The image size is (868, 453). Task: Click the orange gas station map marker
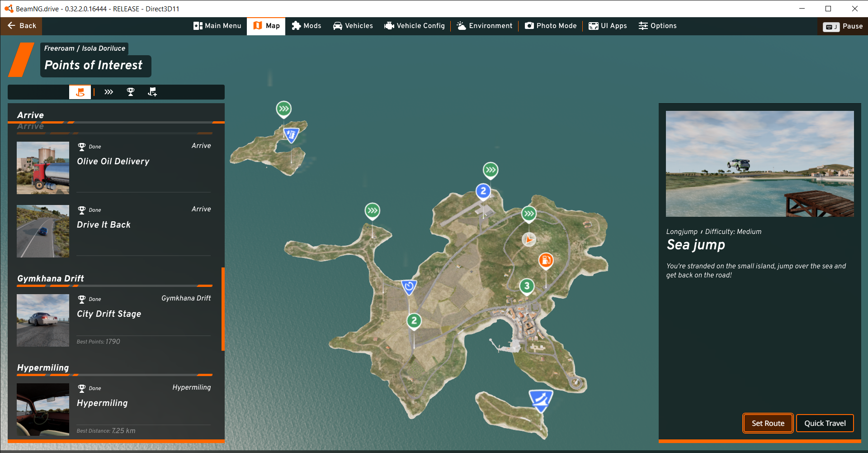[x=546, y=261]
